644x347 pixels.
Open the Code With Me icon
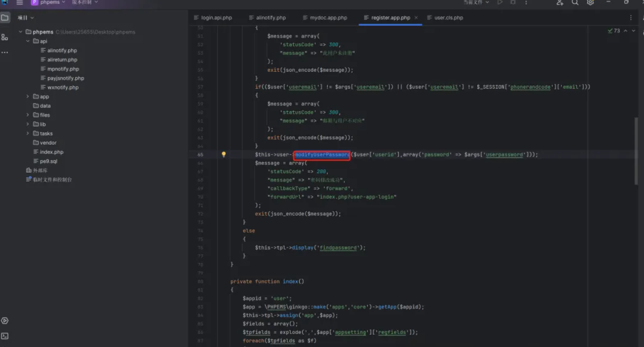coord(560,3)
